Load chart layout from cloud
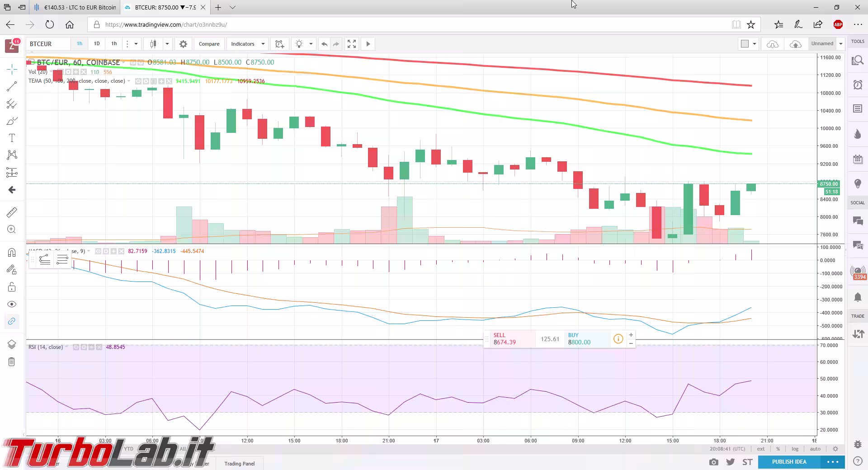868x470 pixels. pyautogui.click(x=773, y=44)
